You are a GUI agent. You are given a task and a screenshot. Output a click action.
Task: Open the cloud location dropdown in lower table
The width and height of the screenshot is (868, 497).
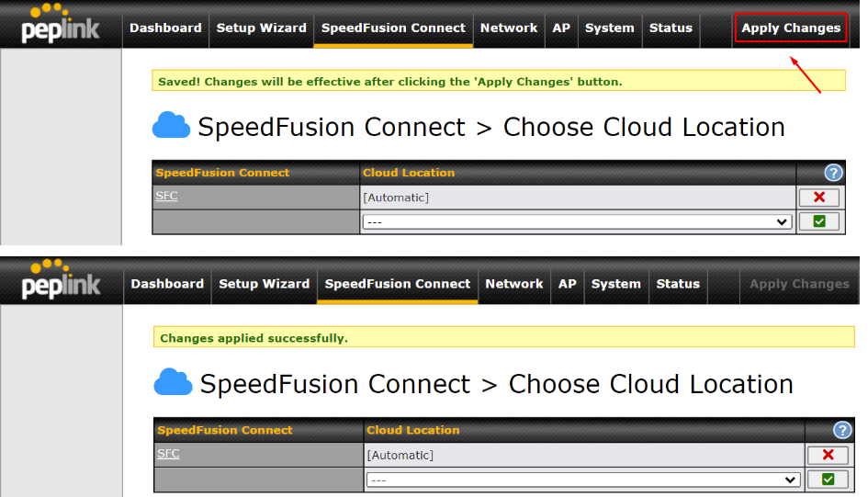coord(583,480)
